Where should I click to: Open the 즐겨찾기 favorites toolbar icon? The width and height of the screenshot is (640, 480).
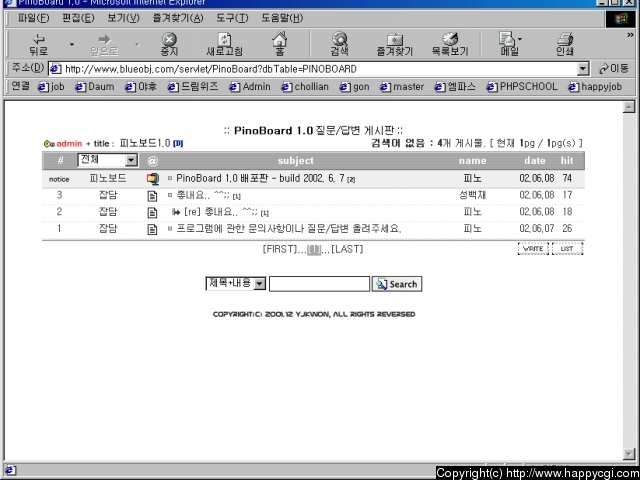[x=394, y=45]
